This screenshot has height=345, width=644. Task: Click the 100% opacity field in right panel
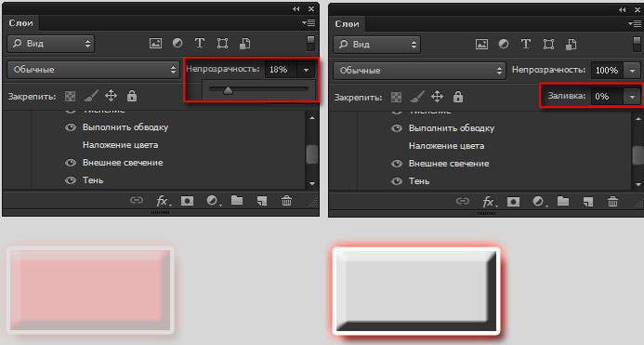pyautogui.click(x=607, y=71)
